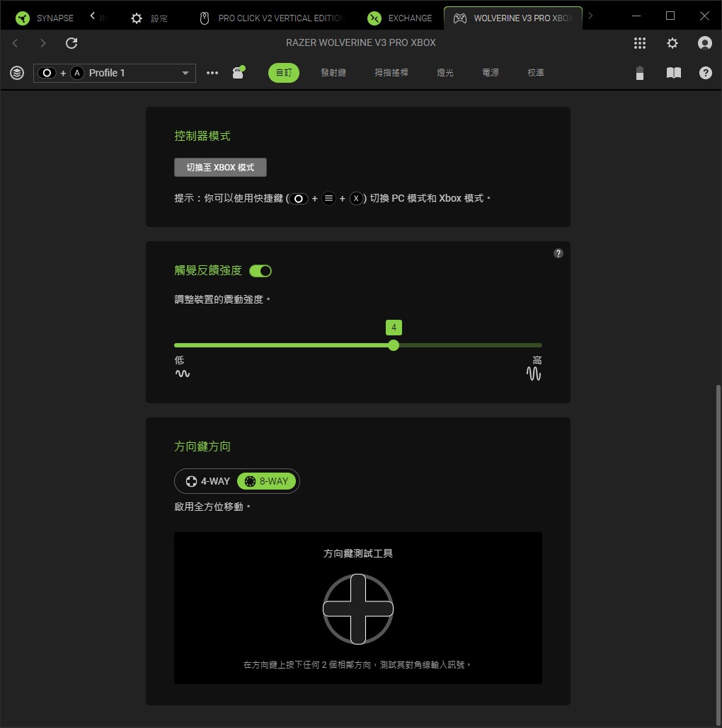Show more tabs with right chevron
Image resolution: width=722 pixels, height=728 pixels.
(590, 16)
